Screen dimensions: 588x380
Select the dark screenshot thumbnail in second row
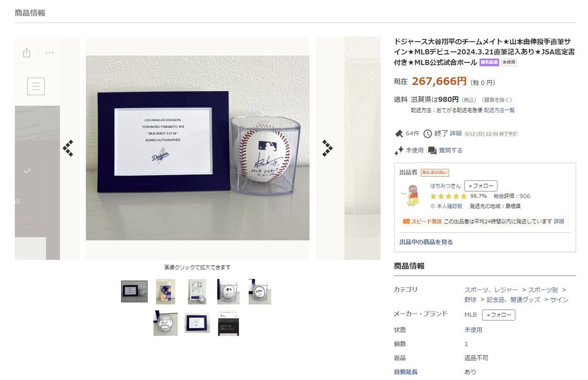click(228, 324)
